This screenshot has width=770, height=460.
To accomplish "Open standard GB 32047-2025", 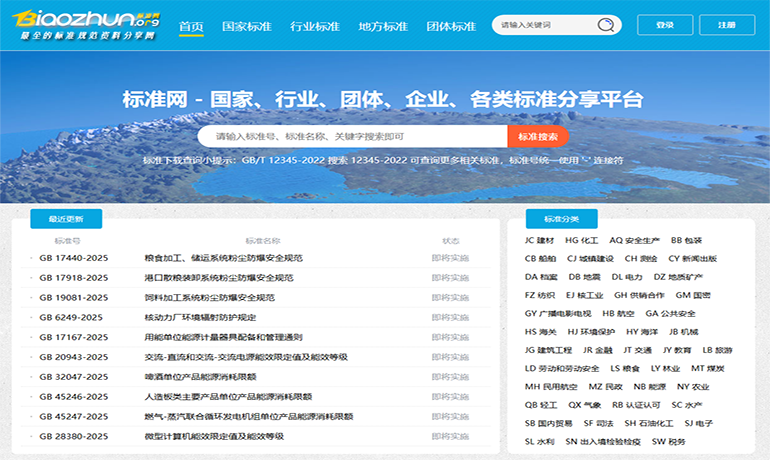I will 74,377.
